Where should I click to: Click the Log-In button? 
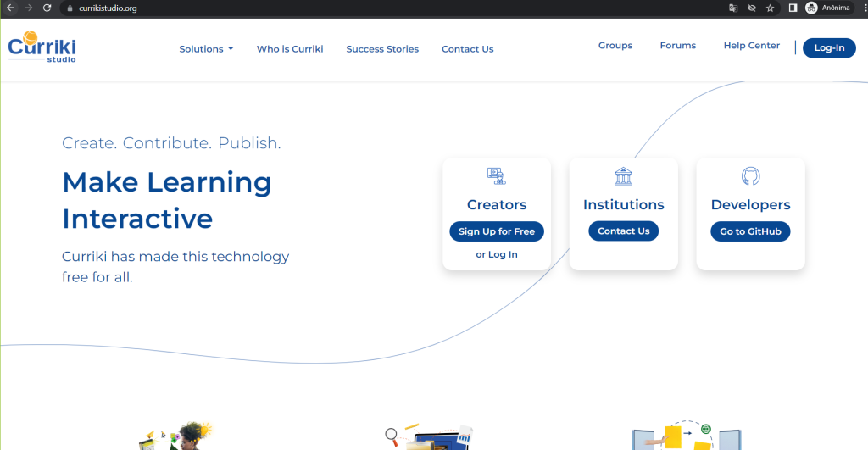pos(829,47)
